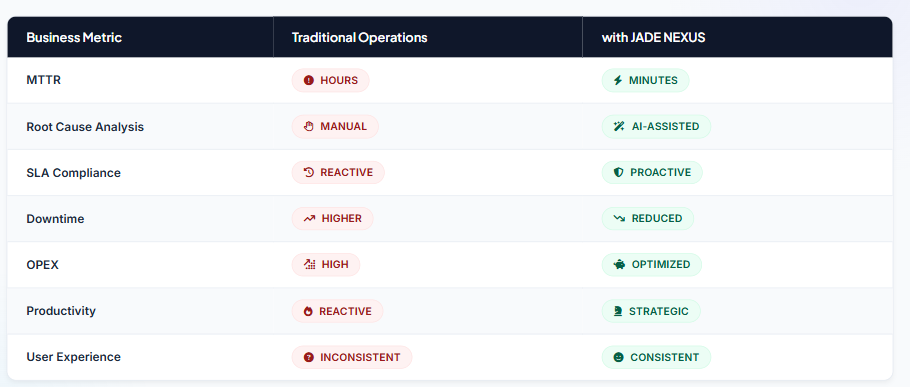The width and height of the screenshot is (910, 387).
Task: Click the REDUCED text in Downtime row
Action: [x=657, y=219]
